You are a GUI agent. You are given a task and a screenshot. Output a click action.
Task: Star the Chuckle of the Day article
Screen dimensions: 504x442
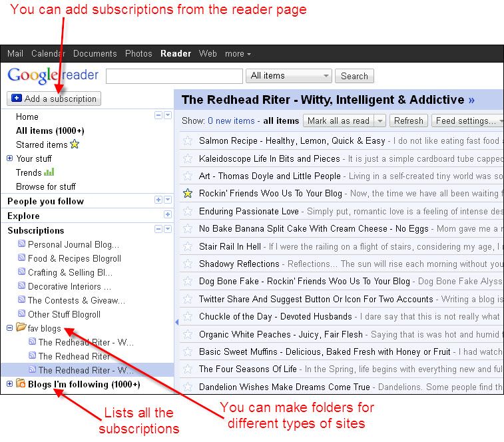coord(187,317)
